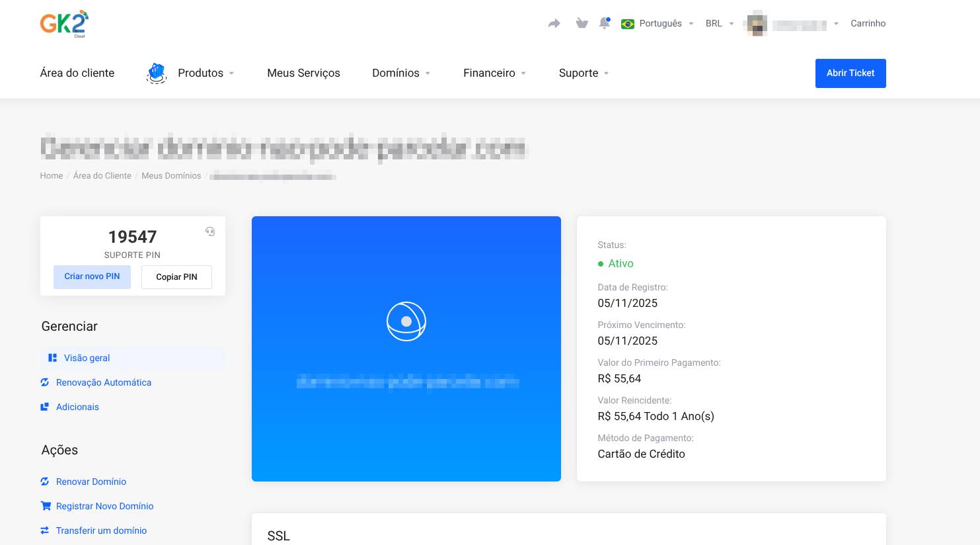The height and width of the screenshot is (545, 980).
Task: Open Área do cliente menu item
Action: 77,73
